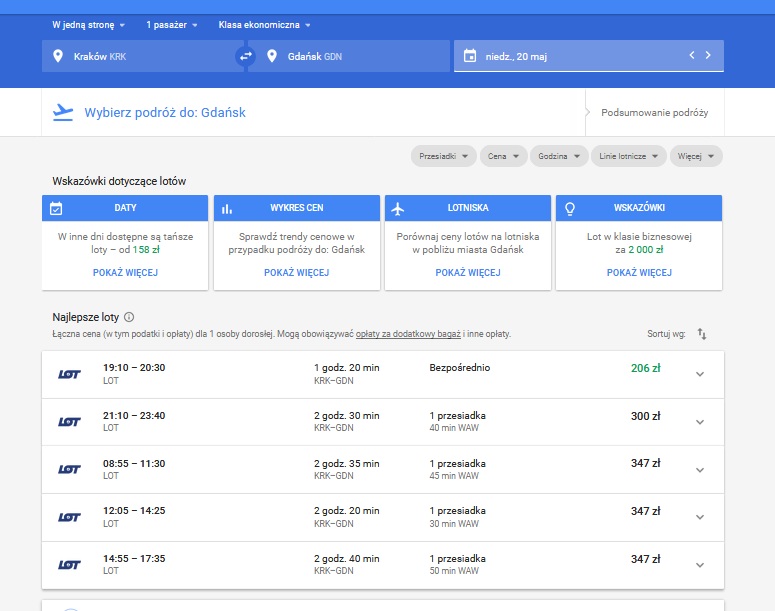Screen dimensions: 775x611
Task: Click the 300 zł price
Action: click(x=646, y=416)
